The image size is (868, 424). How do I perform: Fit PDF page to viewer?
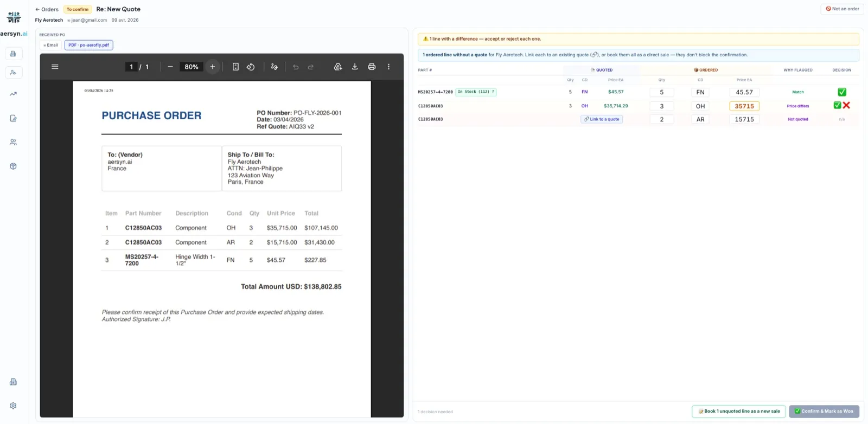(235, 67)
